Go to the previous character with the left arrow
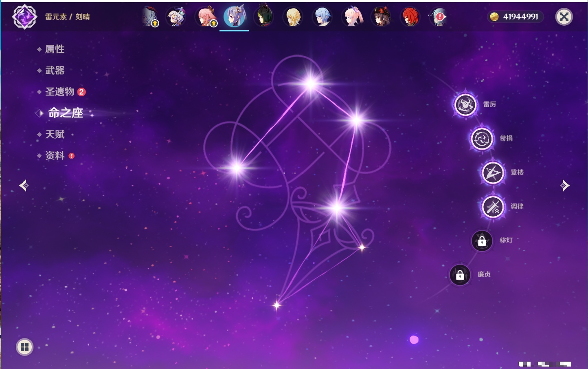Screen dimensions: 588x369 pyautogui.click(x=24, y=186)
